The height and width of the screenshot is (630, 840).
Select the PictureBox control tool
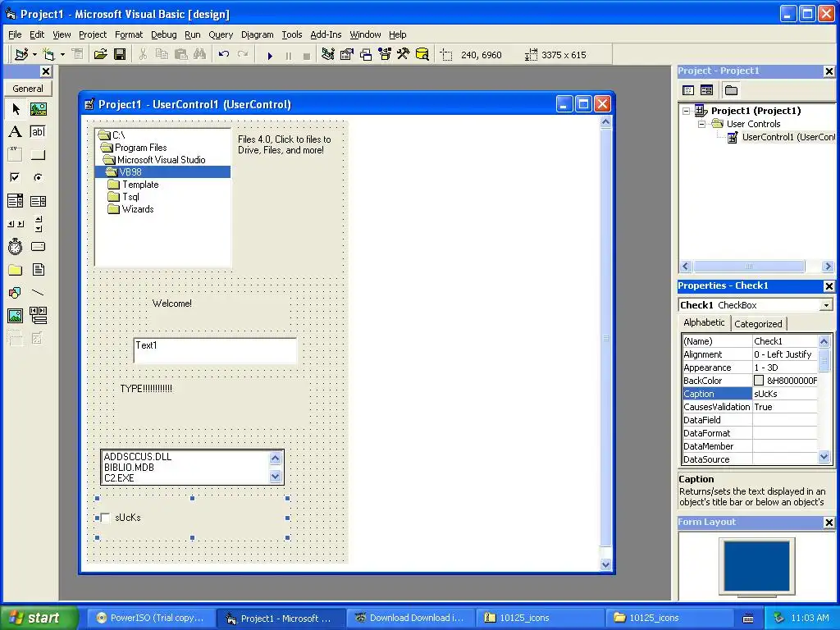pos(38,109)
